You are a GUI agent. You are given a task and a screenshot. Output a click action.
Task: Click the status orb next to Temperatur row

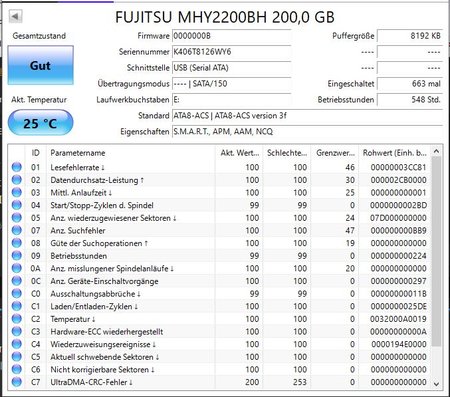[17, 319]
